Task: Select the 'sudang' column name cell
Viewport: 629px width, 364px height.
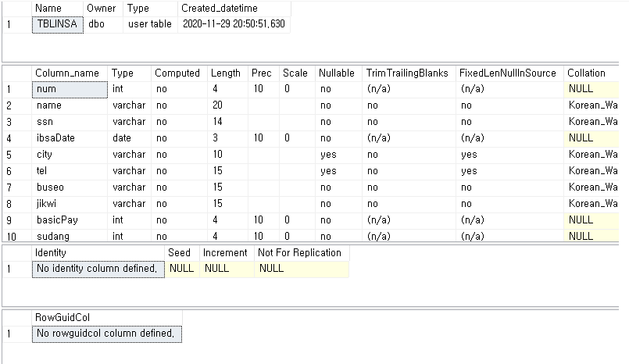Action: click(70, 236)
